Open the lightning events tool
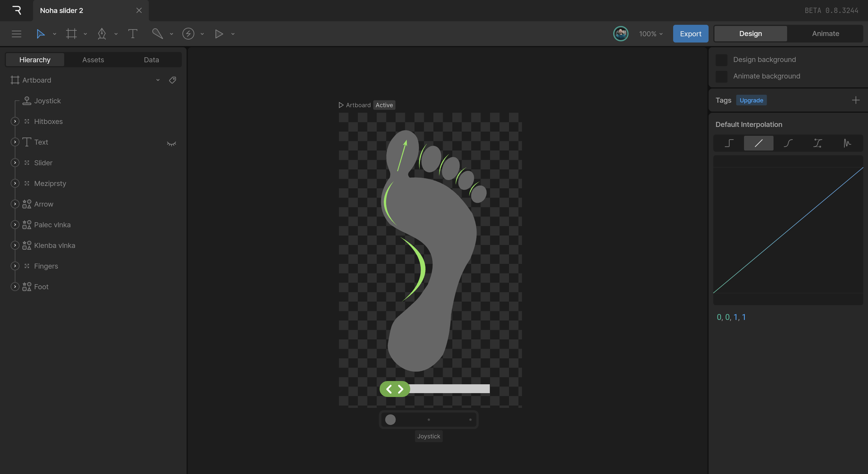This screenshot has width=868, height=474. (x=188, y=34)
